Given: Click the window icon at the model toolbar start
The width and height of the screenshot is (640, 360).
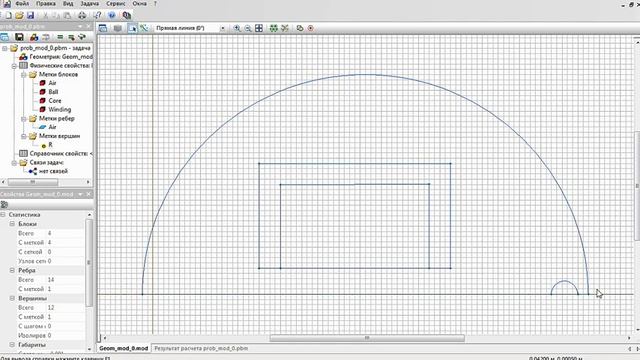Looking at the screenshot, I should coord(103,28).
